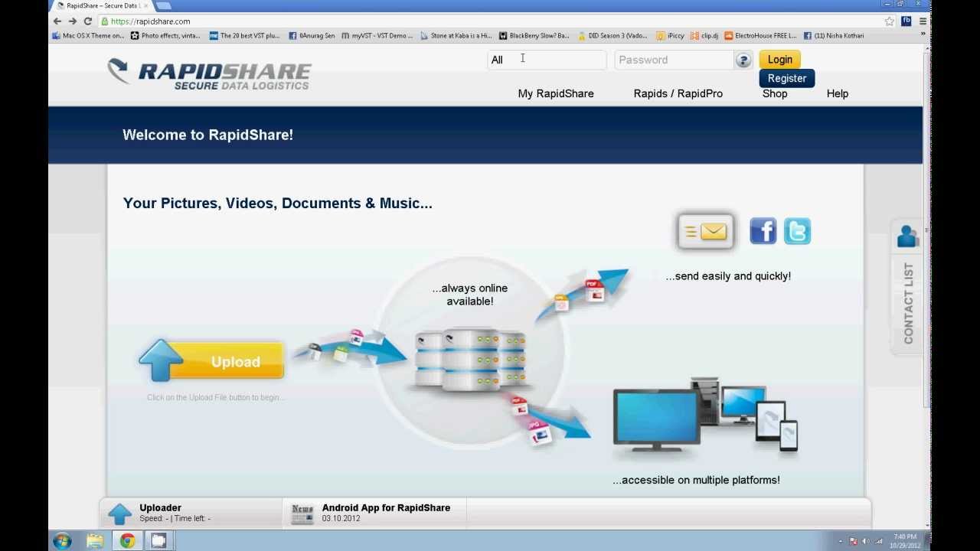Open BlackBerry Slow bookmark

click(x=534, y=35)
